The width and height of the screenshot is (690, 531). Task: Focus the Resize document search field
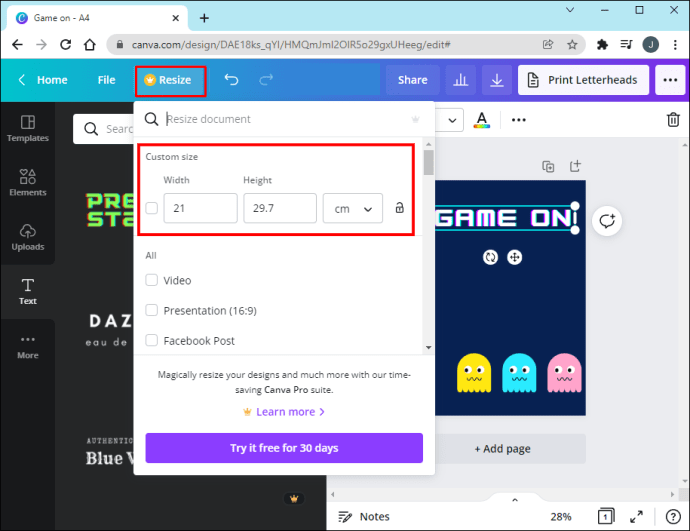(284, 119)
